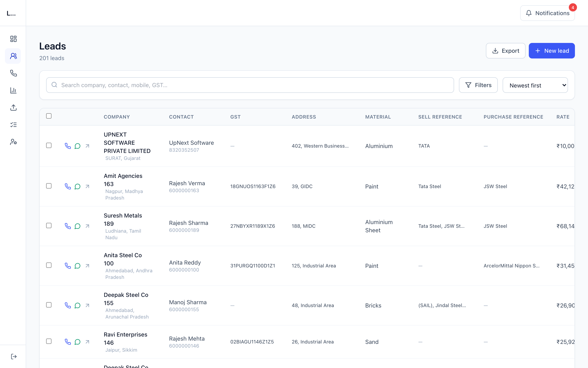Viewport: 588px width, 368px height.
Task: Select the Ravi Enterprises 146 row checkbox
Action: click(49, 341)
